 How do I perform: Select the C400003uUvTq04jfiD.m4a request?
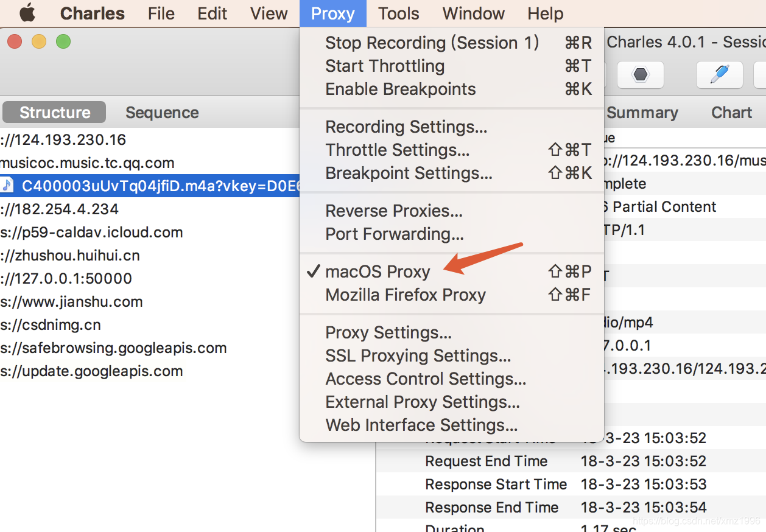(x=149, y=186)
